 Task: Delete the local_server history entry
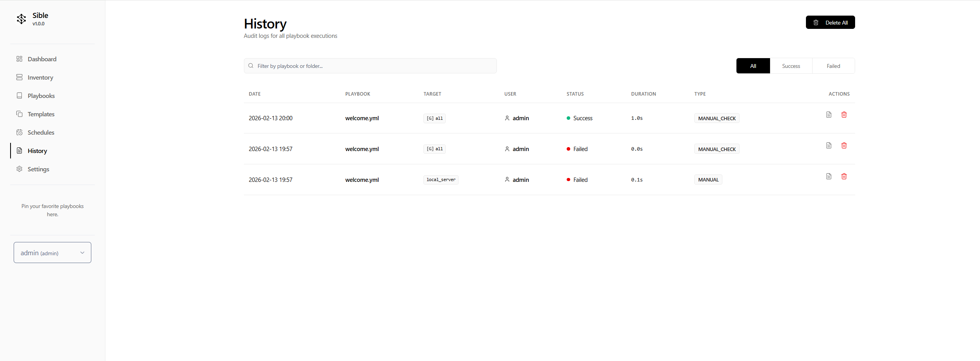click(844, 176)
